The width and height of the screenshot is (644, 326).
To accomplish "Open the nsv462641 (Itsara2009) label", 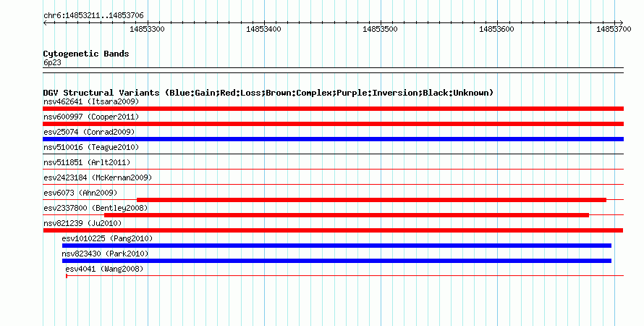I will tap(91, 101).
